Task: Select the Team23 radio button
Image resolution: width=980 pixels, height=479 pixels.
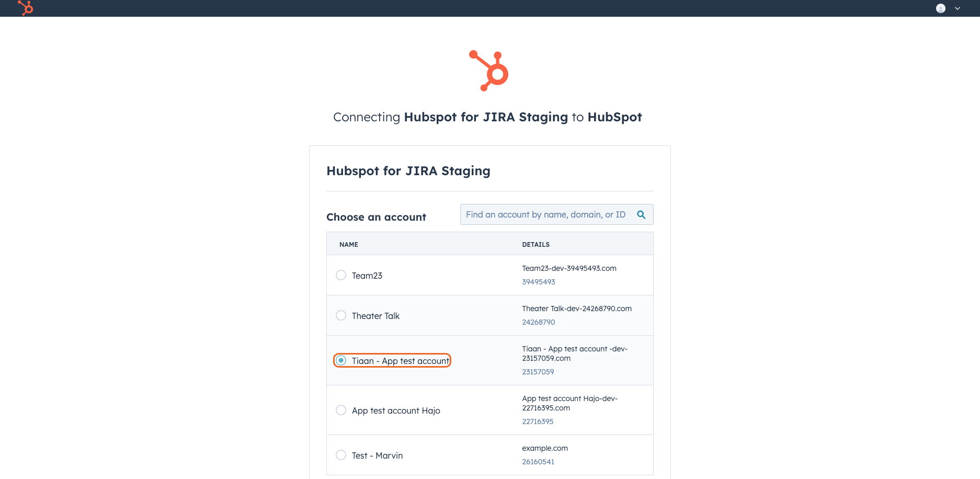Action: pos(341,275)
